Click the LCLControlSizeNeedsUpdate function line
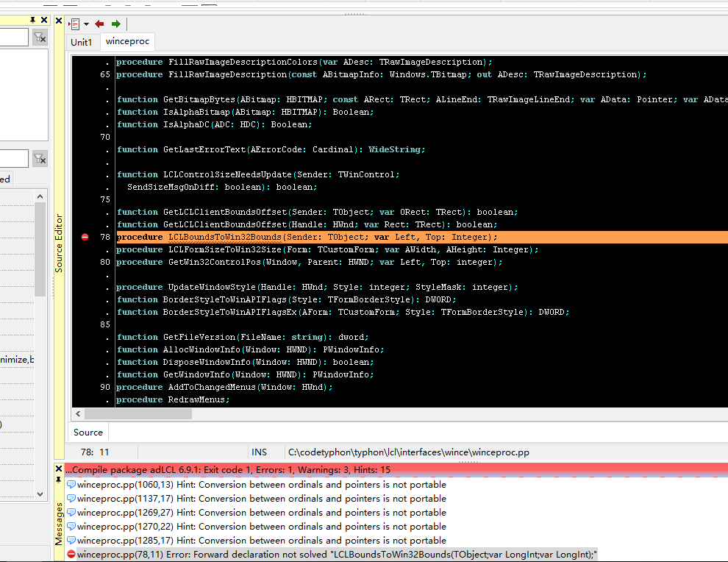 pos(258,174)
